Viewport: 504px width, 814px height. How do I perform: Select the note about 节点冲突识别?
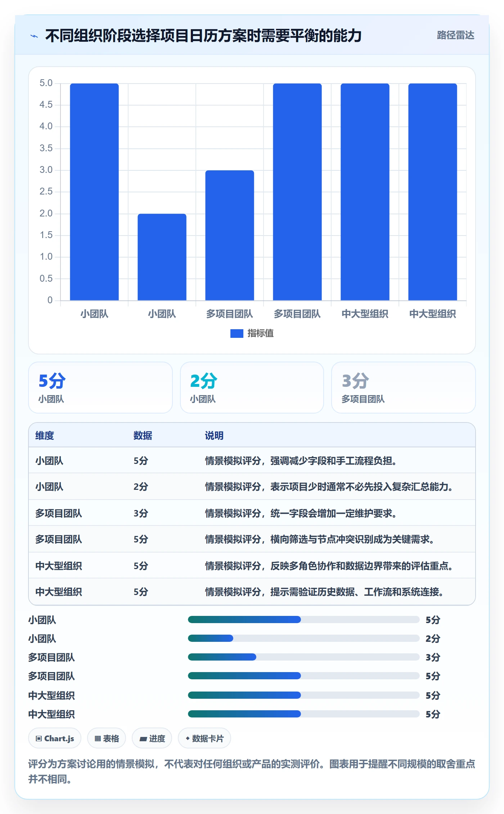point(320,539)
